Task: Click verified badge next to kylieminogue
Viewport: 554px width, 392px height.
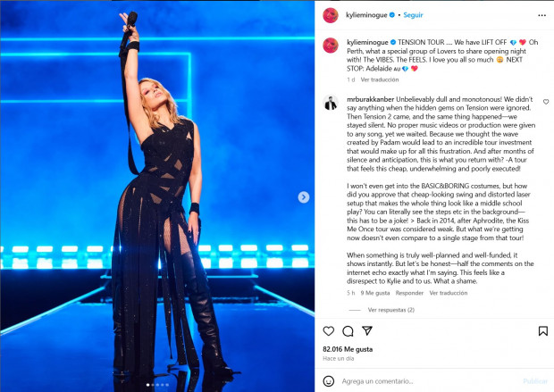Action: 392,15
